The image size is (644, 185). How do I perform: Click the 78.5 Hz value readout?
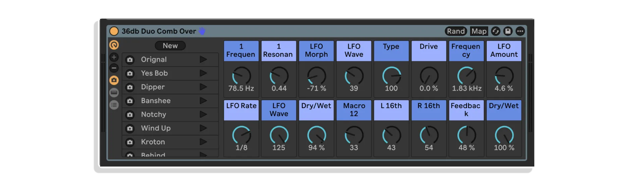point(241,89)
